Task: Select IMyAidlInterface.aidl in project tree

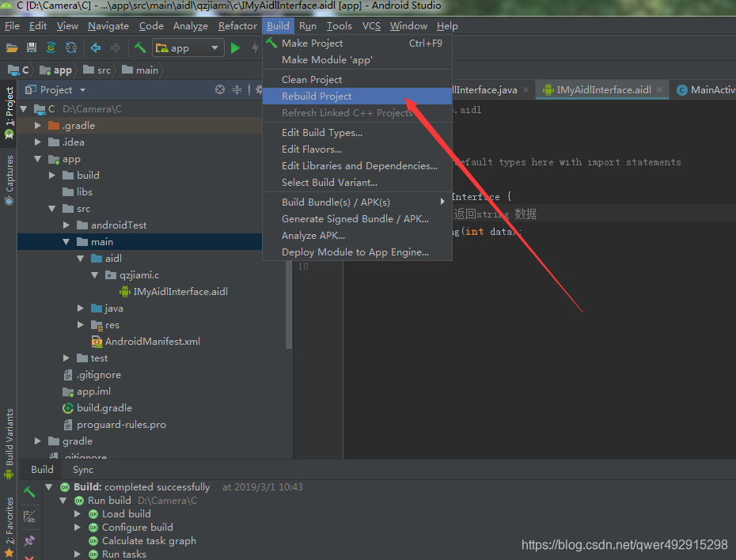Action: coord(173,292)
